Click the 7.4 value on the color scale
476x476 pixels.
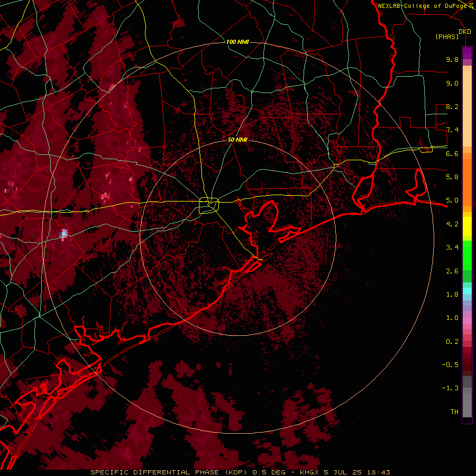point(452,130)
